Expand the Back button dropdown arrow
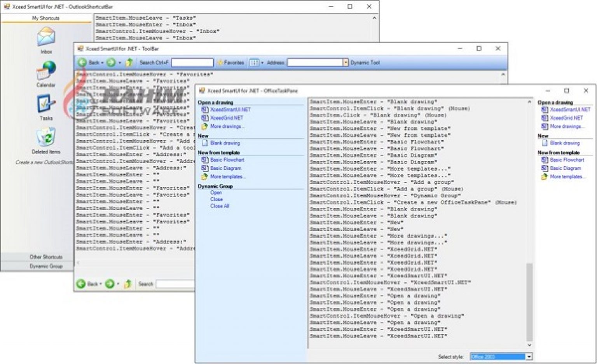Screen dimensions: 597x364 (102, 62)
